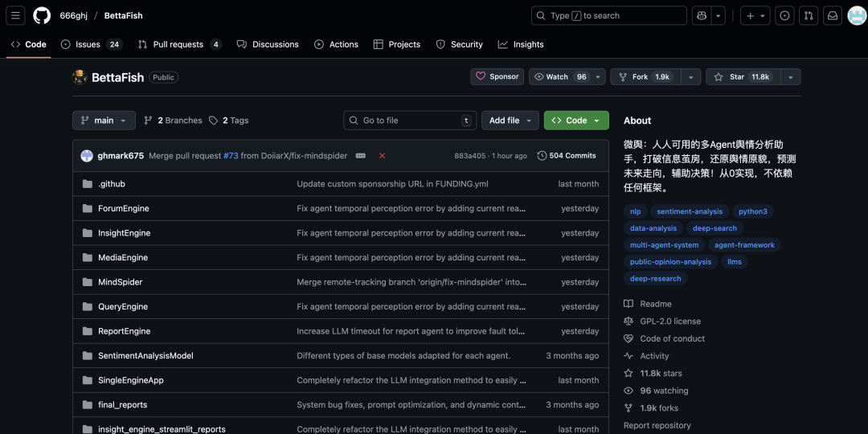Open the Copilot dropdown arrow
Screen dimensions: 868x434
pyautogui.click(x=719, y=15)
